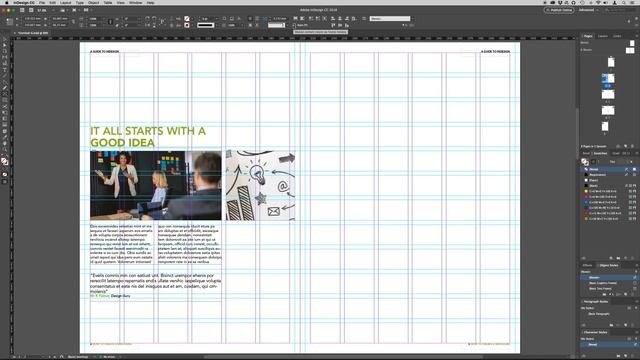Select the Direct Selection tool
The width and height of the screenshot is (640, 360).
click(5, 46)
